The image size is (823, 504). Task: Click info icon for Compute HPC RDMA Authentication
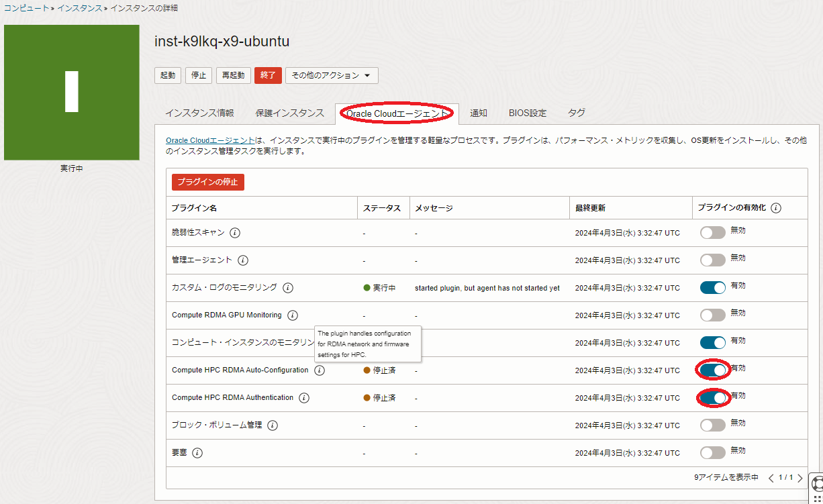[304, 398]
